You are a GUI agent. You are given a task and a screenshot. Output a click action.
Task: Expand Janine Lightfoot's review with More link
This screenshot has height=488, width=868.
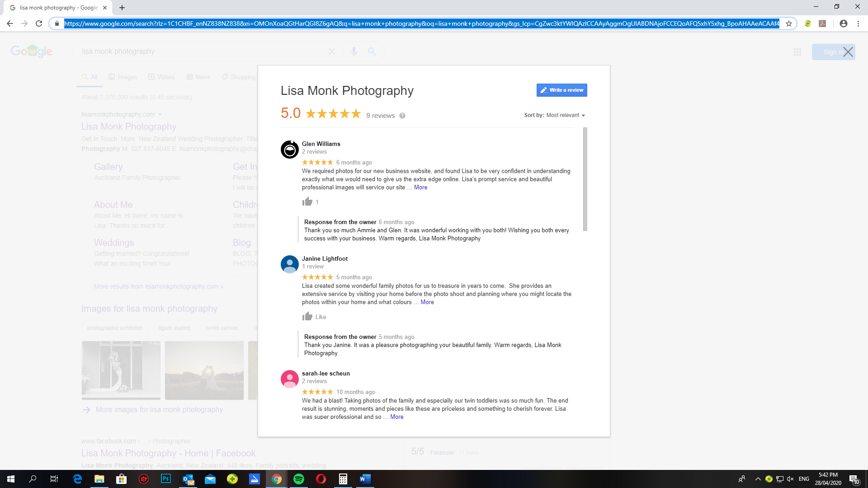click(x=427, y=302)
